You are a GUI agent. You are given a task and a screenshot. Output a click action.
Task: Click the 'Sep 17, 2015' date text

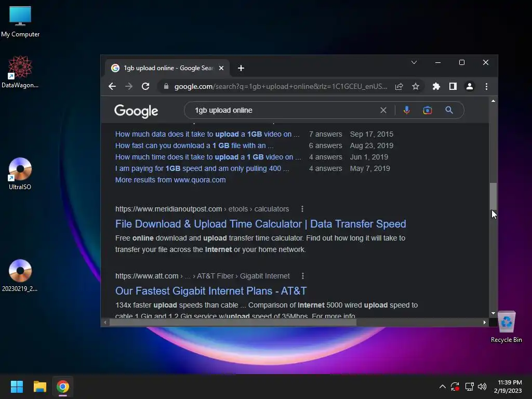[x=371, y=134]
